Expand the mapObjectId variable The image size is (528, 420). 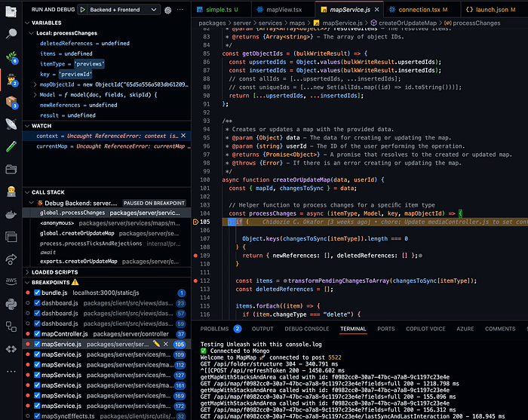pyautogui.click(x=35, y=84)
